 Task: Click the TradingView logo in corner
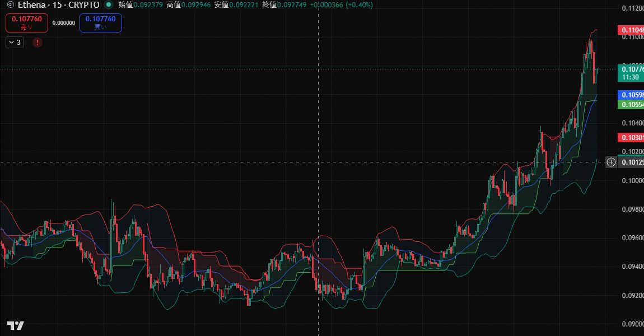click(x=15, y=326)
